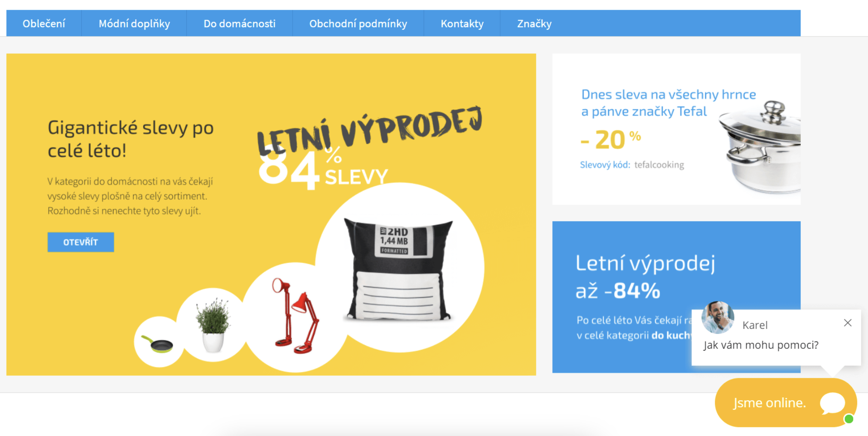Click the chat speech bubble icon

[x=832, y=403]
